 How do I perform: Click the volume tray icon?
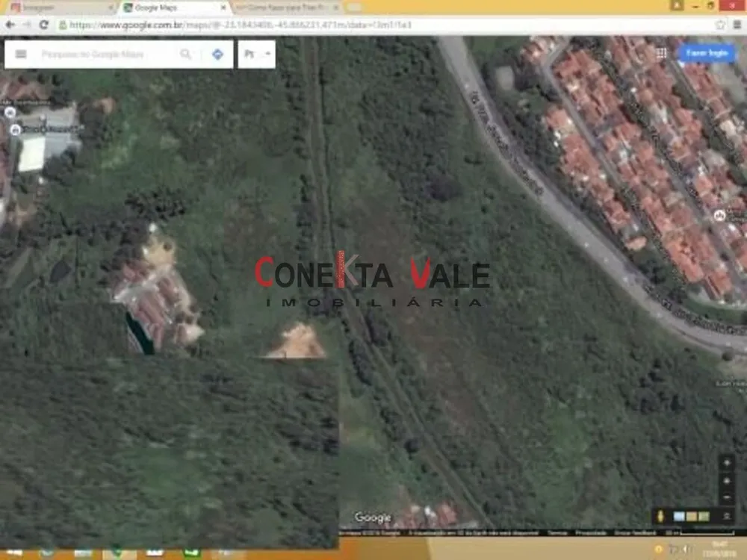pos(686,550)
